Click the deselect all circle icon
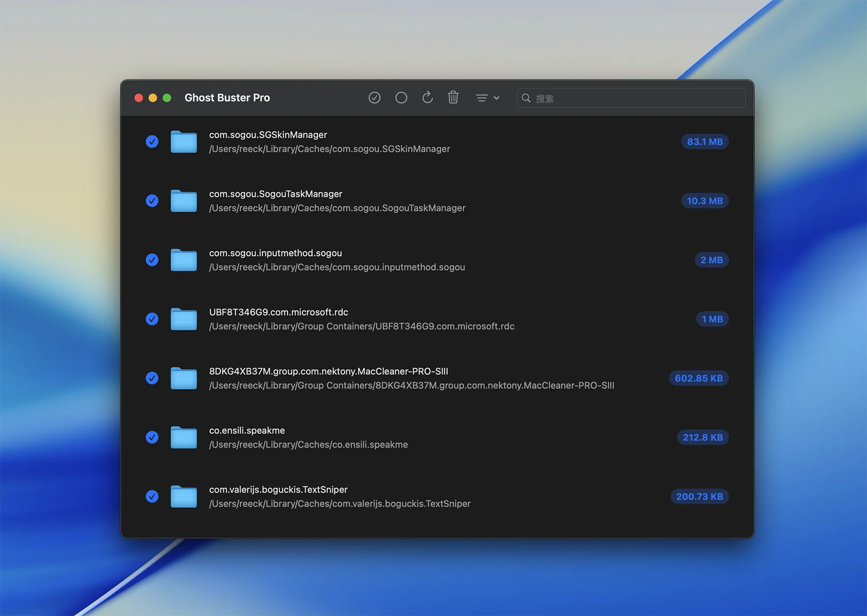867x616 pixels. tap(401, 97)
